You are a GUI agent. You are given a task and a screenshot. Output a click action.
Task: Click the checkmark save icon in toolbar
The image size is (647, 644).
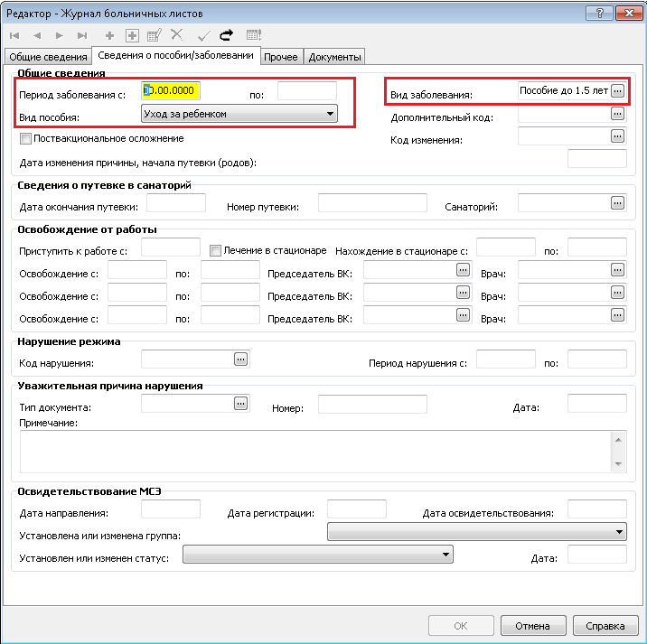pos(204,35)
